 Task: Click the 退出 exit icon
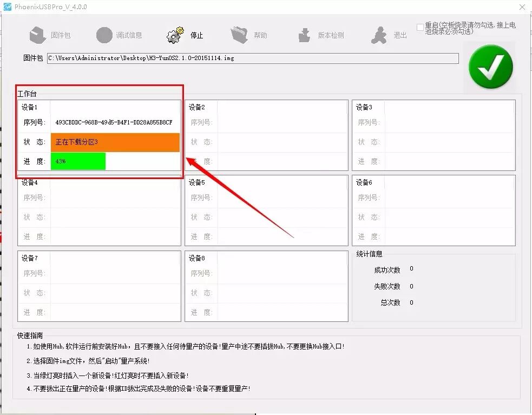coord(379,34)
